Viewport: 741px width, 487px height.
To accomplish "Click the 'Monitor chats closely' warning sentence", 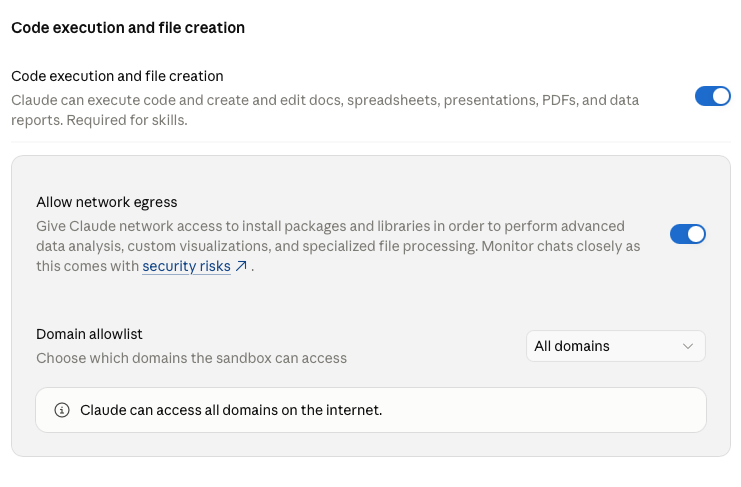I will (561, 247).
